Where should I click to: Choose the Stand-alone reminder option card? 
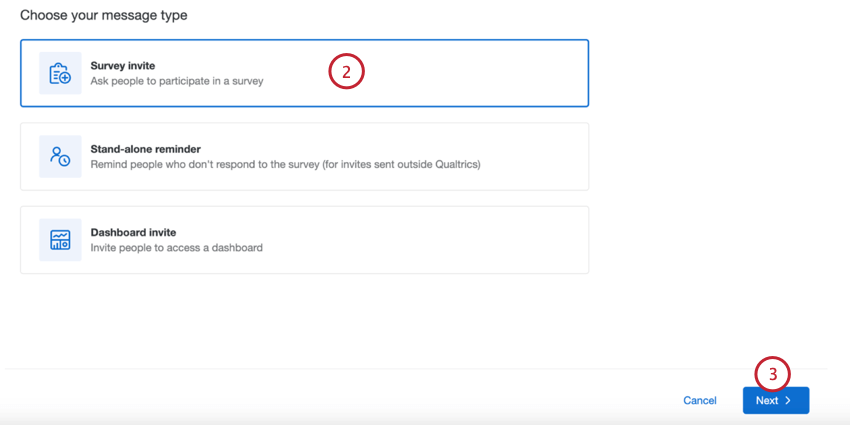pyautogui.click(x=304, y=156)
